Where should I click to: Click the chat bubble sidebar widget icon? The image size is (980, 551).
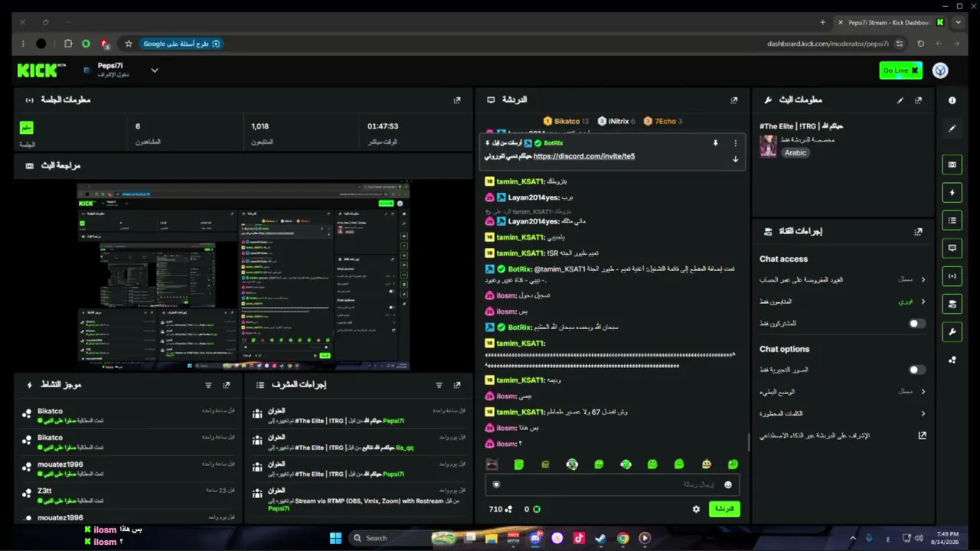point(952,248)
